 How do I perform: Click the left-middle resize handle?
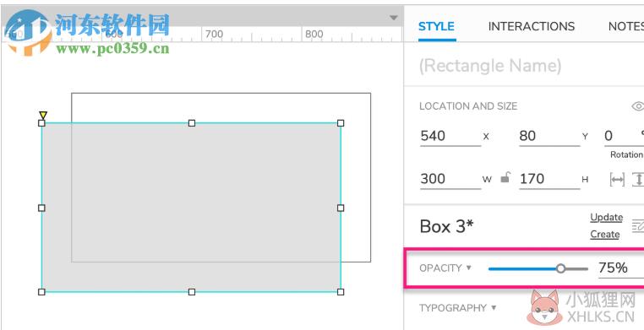(41, 208)
